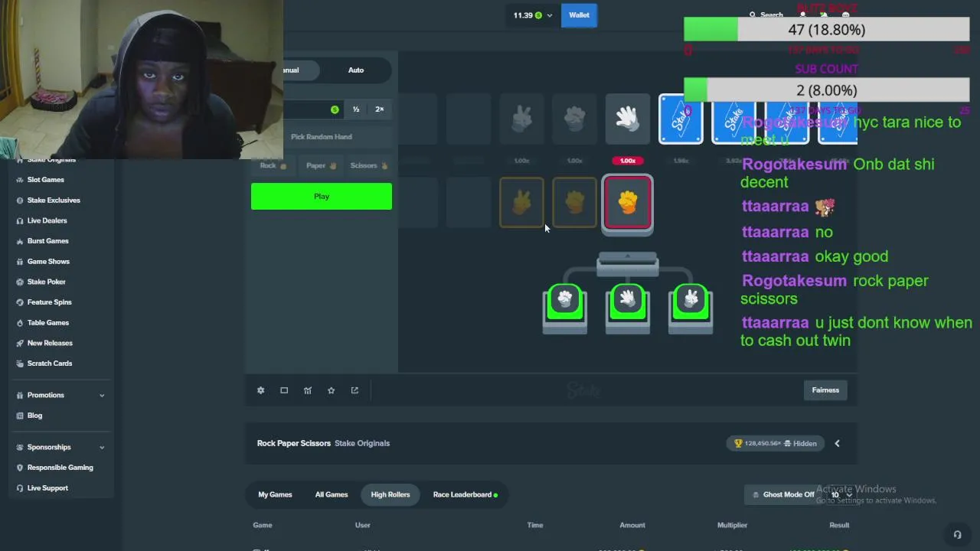Image resolution: width=980 pixels, height=551 pixels.
Task: Expand the Sponsorships menu
Action: tap(60, 447)
